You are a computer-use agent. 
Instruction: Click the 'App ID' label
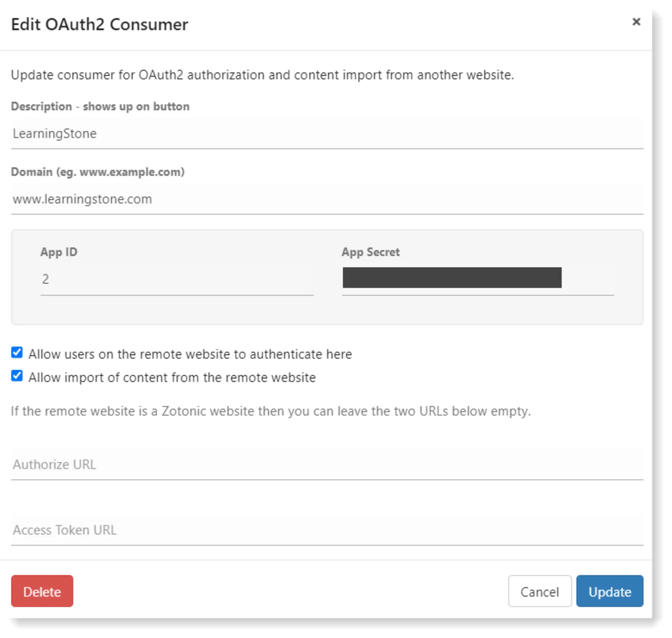pos(59,252)
